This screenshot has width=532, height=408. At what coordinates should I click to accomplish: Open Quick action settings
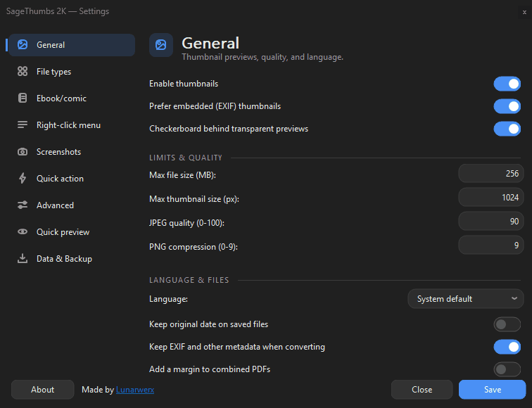[x=72, y=179]
